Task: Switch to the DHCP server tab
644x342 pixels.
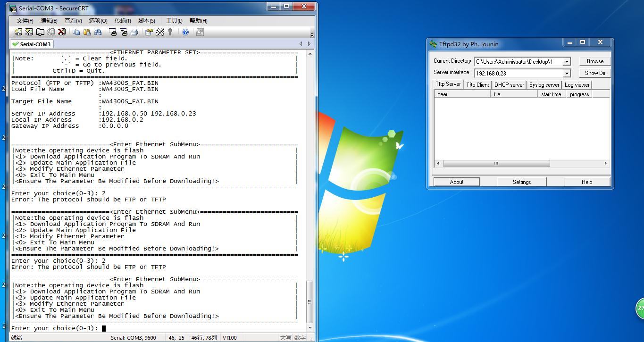Action: click(509, 85)
